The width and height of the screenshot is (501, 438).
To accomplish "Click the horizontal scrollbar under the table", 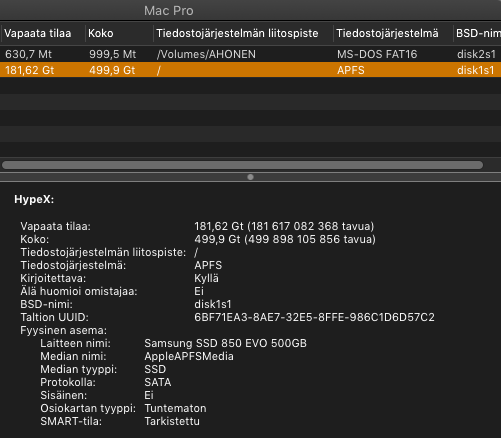I will tap(242, 165).
